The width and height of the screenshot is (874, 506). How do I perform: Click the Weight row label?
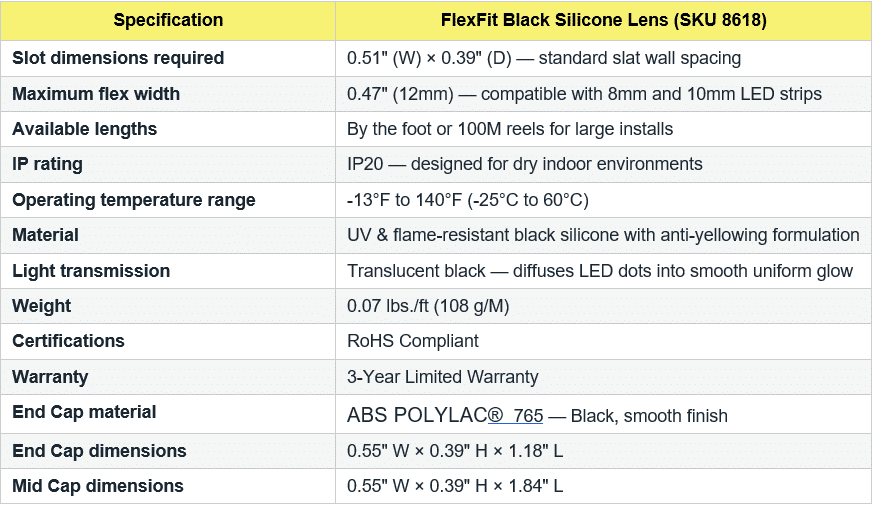click(40, 306)
